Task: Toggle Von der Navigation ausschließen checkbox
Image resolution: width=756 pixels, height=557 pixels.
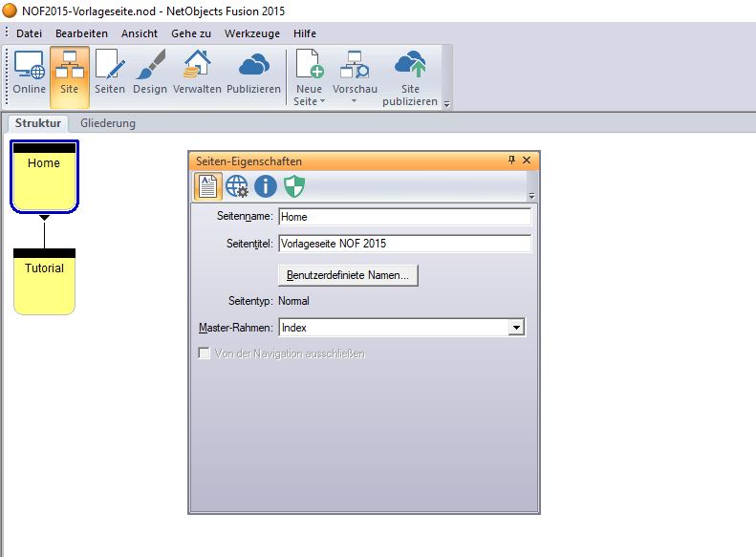Action: pos(205,353)
